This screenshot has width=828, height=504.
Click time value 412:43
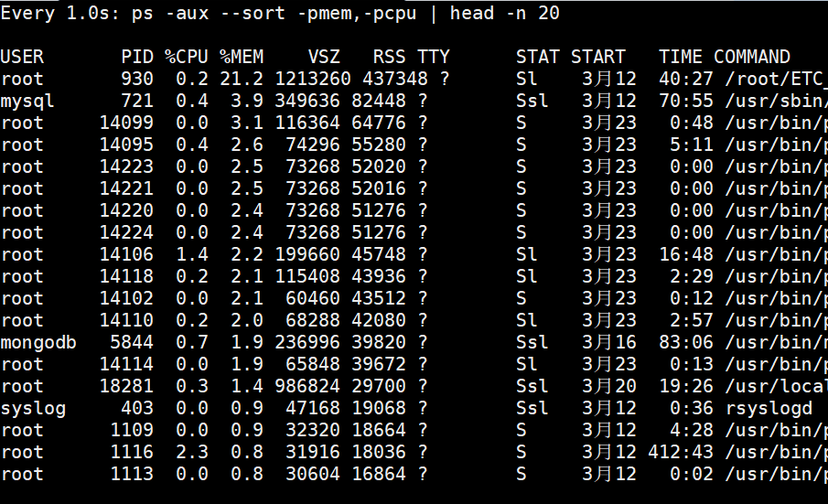(x=680, y=452)
